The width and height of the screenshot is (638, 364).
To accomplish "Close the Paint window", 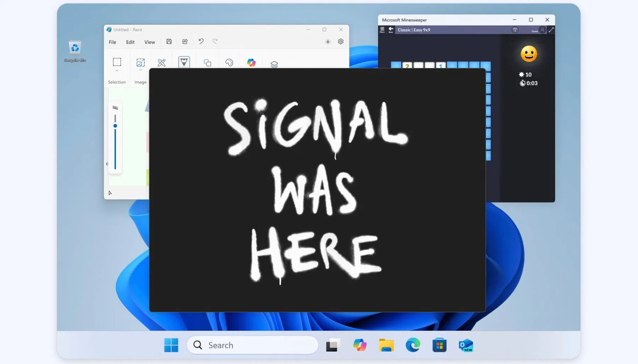I will pyautogui.click(x=341, y=29).
